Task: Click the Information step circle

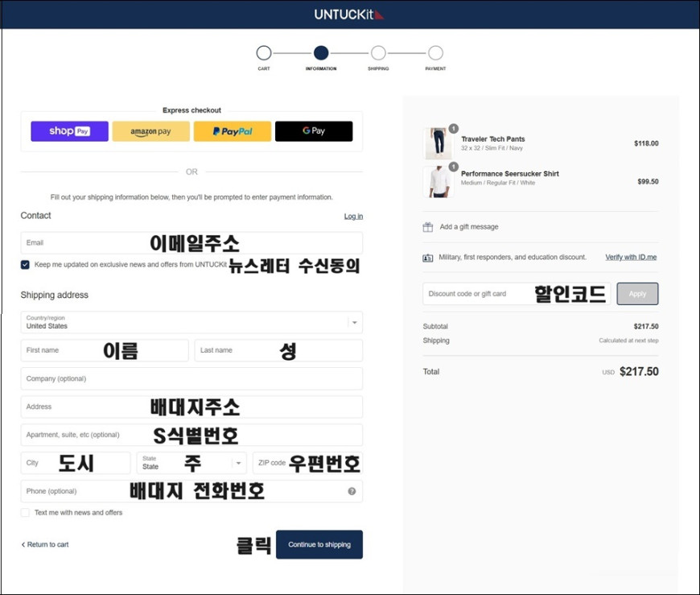Action: click(321, 52)
